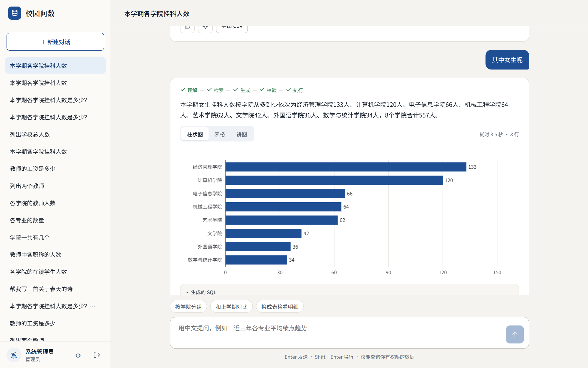
Task: Log out using the exit arrow icon
Action: (x=97, y=355)
